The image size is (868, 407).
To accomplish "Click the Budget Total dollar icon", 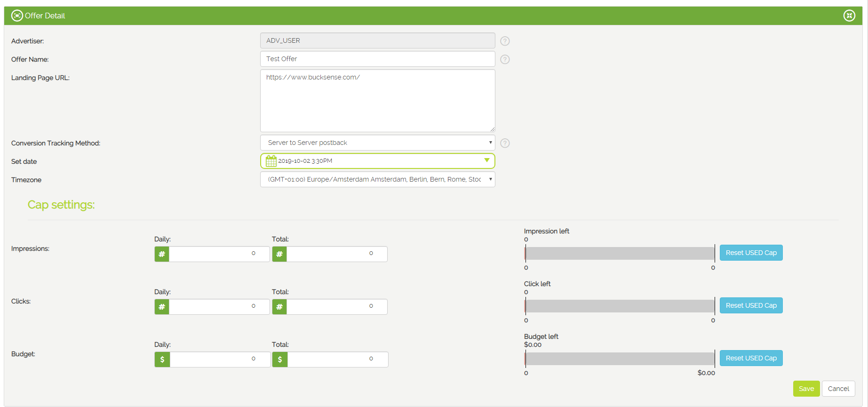I will [x=280, y=359].
